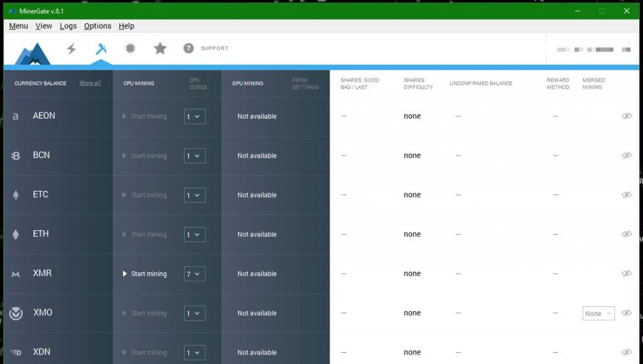Click the Show all currencies link
Viewport: 643px width, 364px height.
point(90,83)
